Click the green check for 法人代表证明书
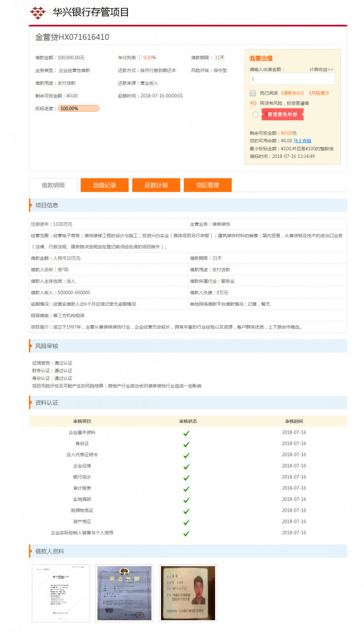Viewport: 364px width, 632px height. [186, 455]
